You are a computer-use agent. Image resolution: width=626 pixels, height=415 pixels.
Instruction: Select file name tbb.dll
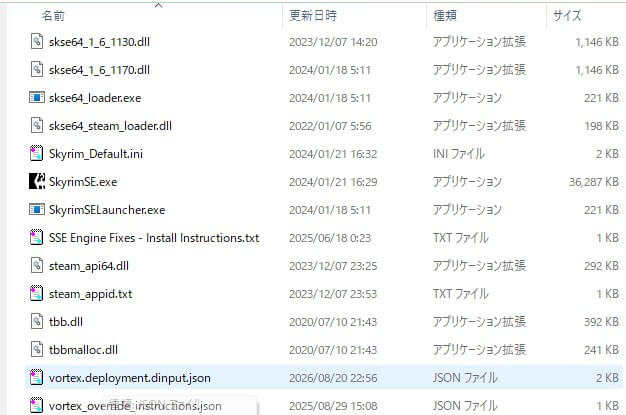pos(66,322)
